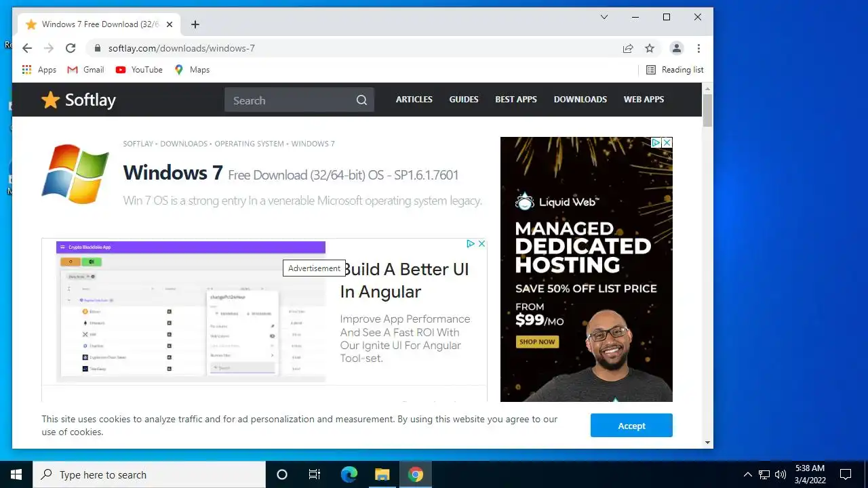Open the volume tray icon
The width and height of the screenshot is (868, 488).
pyautogui.click(x=781, y=474)
